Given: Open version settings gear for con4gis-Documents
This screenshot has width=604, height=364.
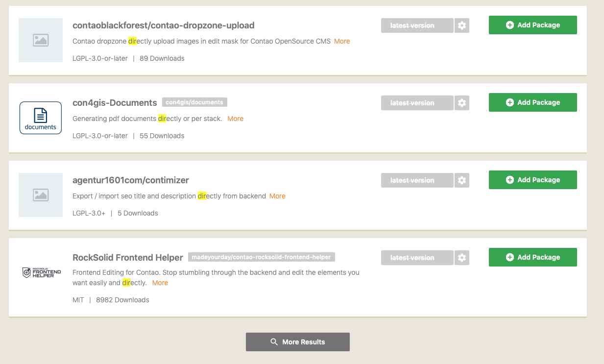Looking at the screenshot, I should point(462,103).
